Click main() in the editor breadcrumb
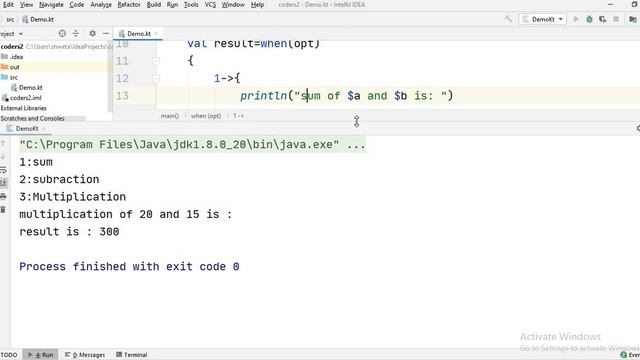This screenshot has height=360, width=640. click(x=170, y=116)
